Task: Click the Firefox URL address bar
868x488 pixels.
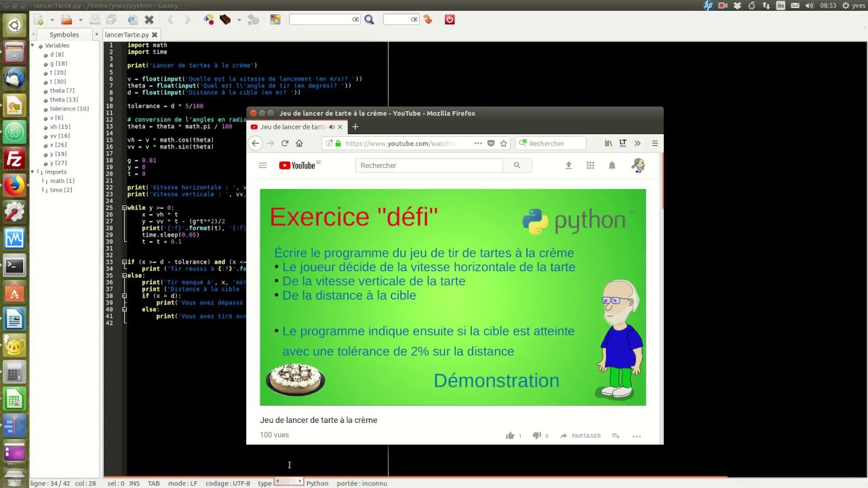Action: [400, 143]
